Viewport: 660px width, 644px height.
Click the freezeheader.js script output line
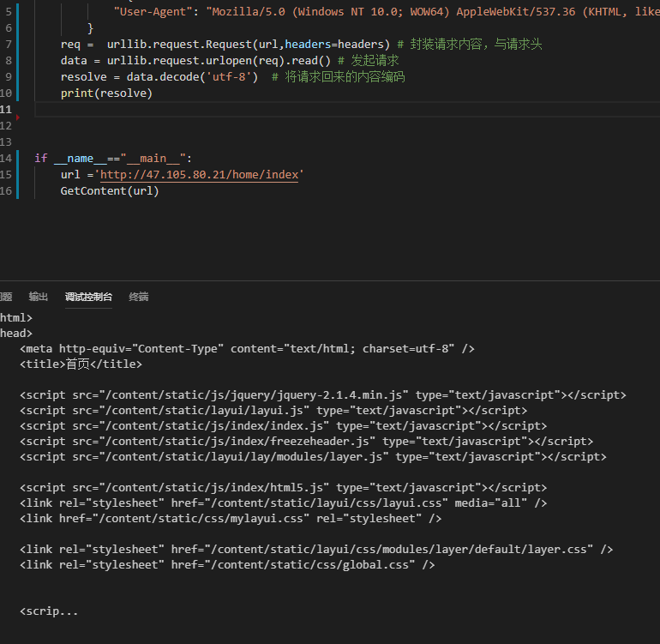307,441
